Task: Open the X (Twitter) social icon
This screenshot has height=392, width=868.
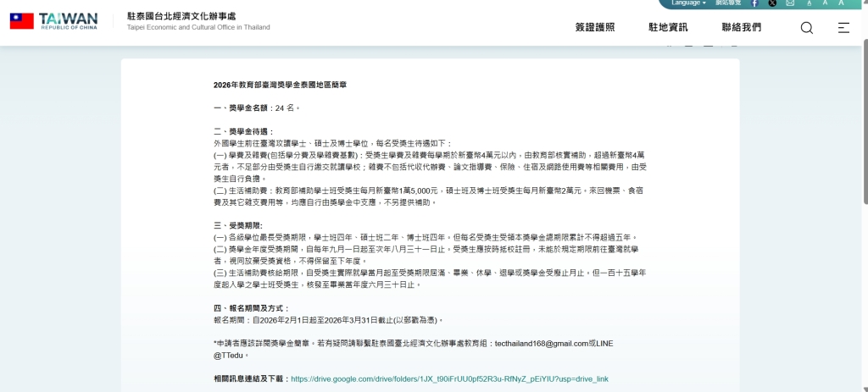Action: [772, 3]
